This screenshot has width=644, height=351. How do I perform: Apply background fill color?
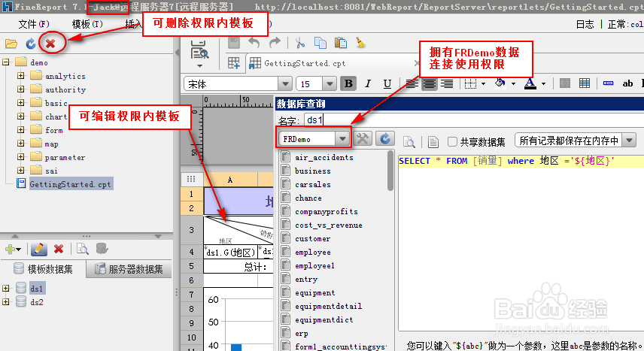(500, 83)
